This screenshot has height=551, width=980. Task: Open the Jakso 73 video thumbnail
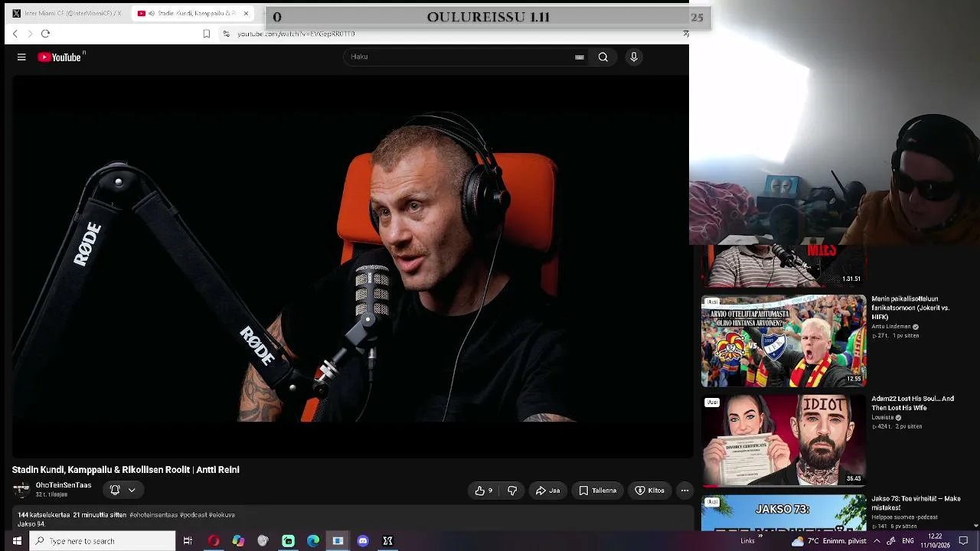(783, 513)
